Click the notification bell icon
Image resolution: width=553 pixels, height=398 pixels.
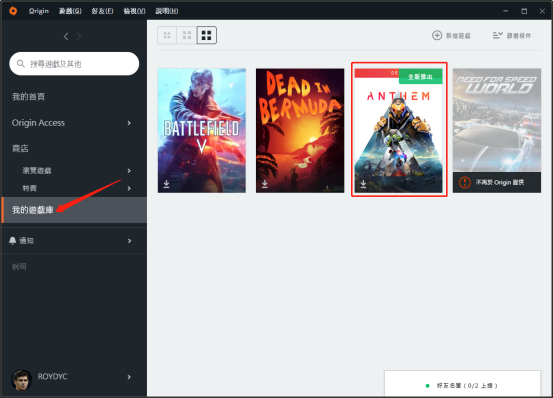click(12, 241)
